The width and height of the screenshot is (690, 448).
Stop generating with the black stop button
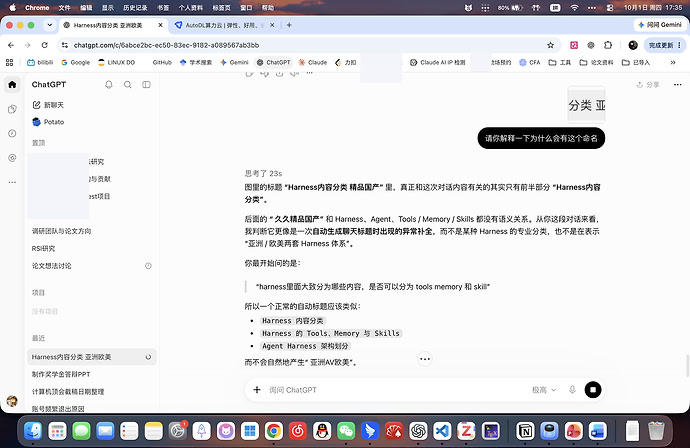(593, 389)
